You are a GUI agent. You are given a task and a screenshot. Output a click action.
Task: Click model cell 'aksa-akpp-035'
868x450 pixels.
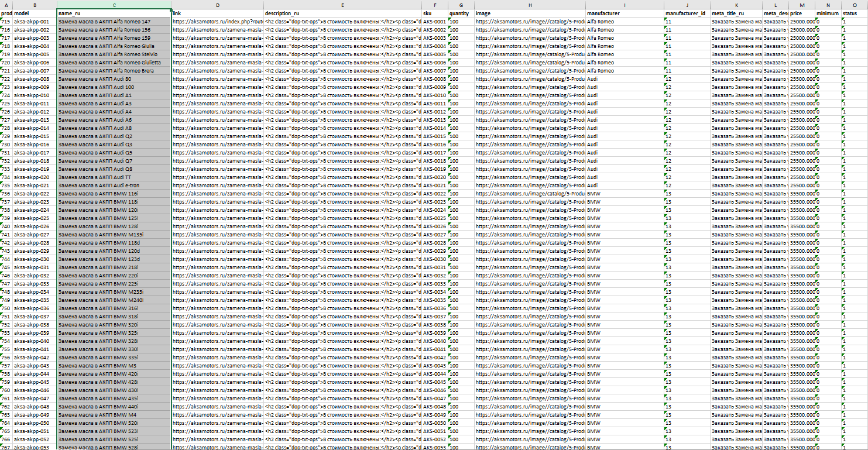click(35, 300)
